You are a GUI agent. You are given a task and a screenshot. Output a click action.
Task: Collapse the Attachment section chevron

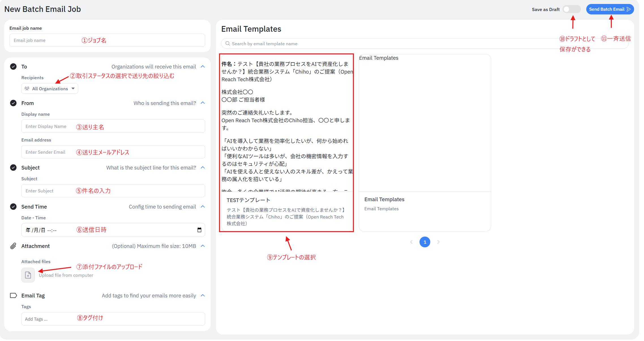tap(203, 246)
